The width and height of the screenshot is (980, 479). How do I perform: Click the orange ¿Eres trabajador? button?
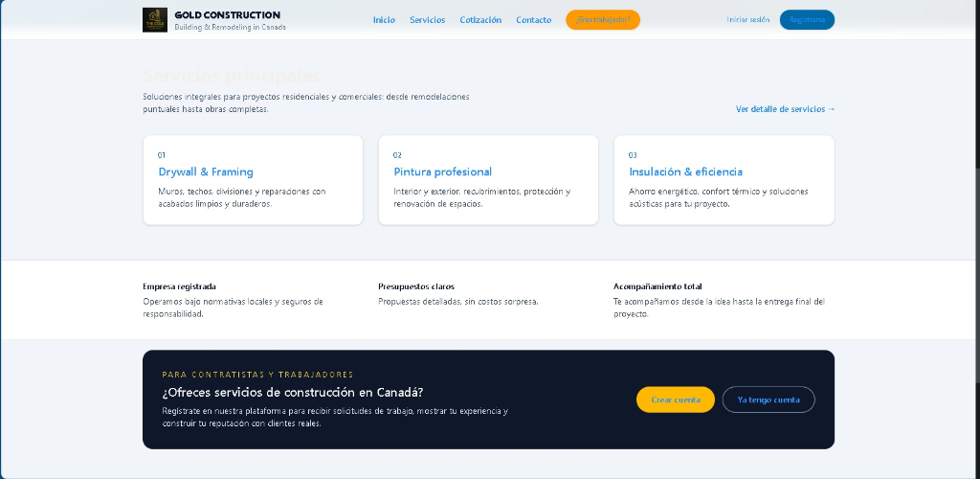[603, 20]
